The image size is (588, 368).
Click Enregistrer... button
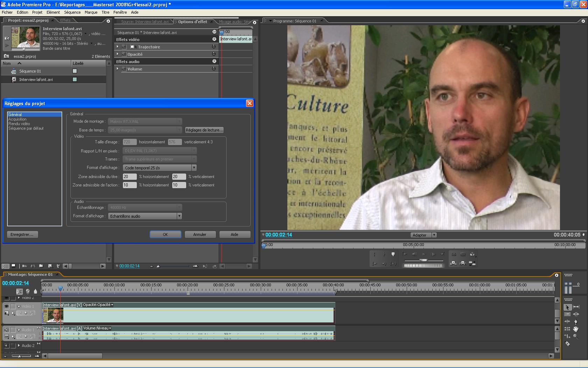pos(22,234)
